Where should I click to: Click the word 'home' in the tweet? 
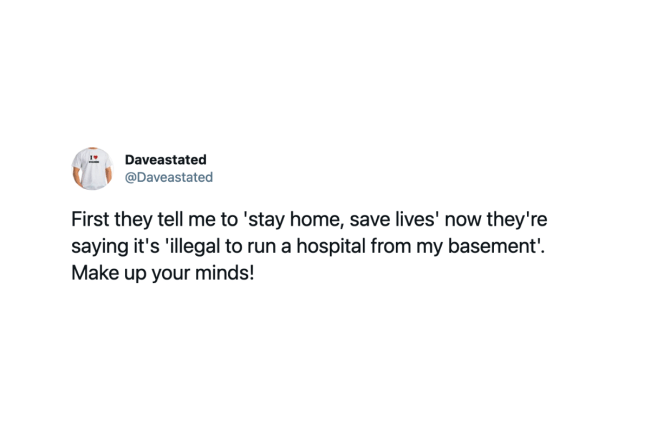point(319,220)
